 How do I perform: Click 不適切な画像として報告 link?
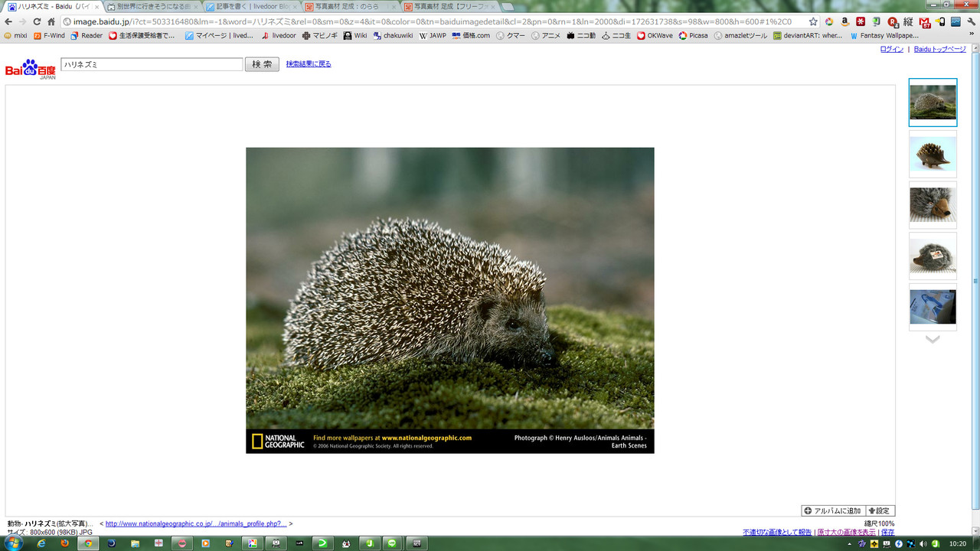click(777, 532)
